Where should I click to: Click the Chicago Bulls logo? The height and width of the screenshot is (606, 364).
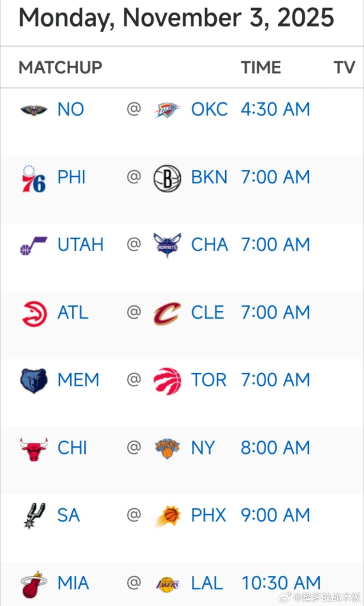tap(33, 447)
